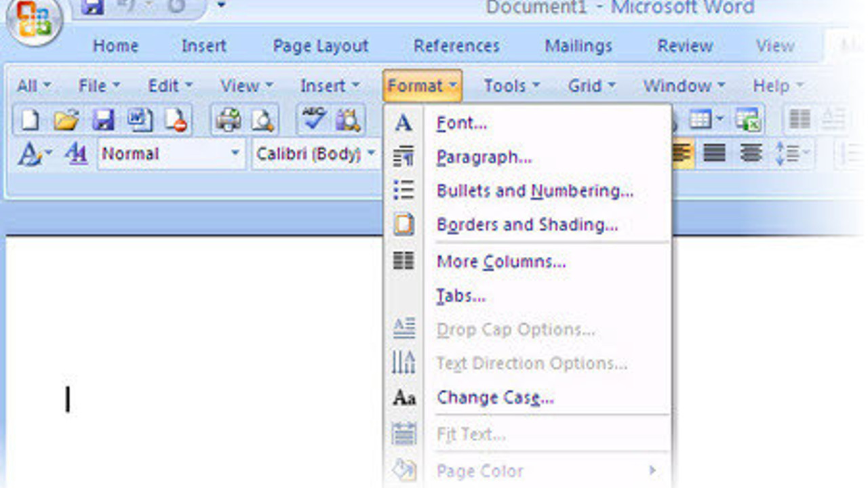The width and height of the screenshot is (868, 488).
Task: Click the Change Case Aa icon
Action: click(x=404, y=397)
